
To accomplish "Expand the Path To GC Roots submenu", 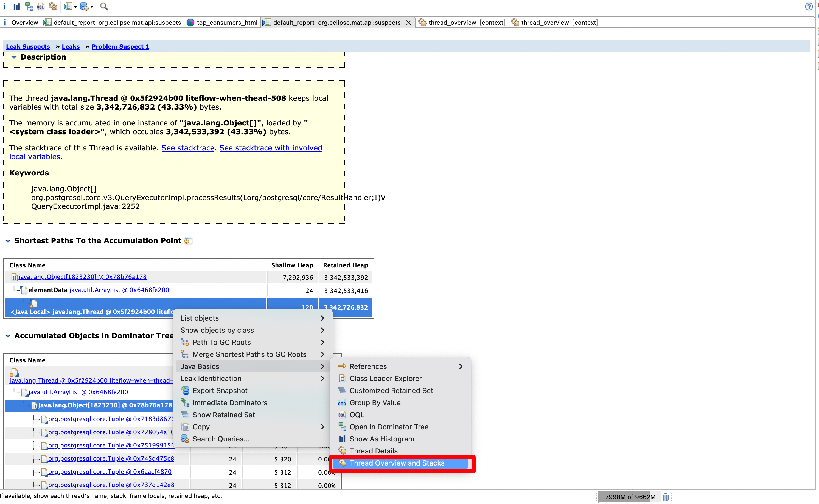I will [x=252, y=342].
